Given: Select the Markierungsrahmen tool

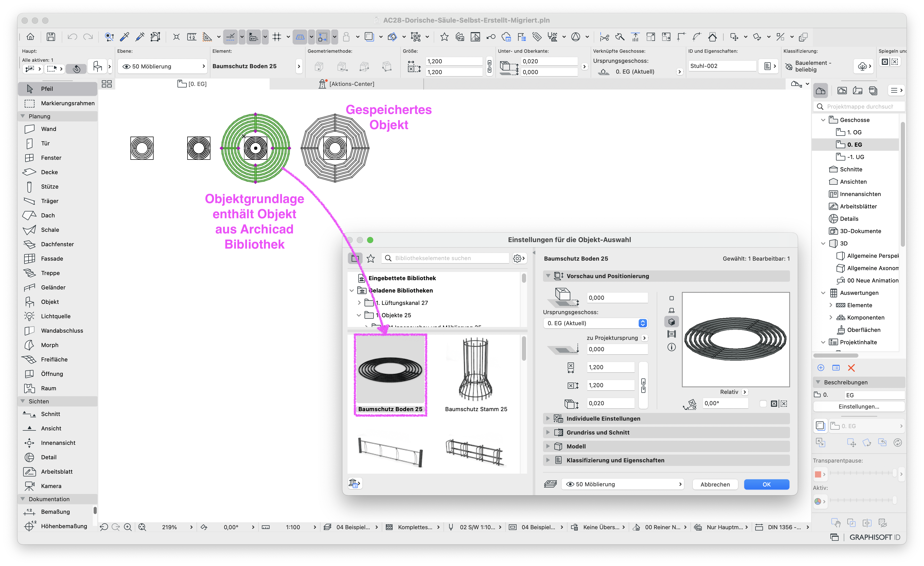Looking at the screenshot, I should pos(58,103).
